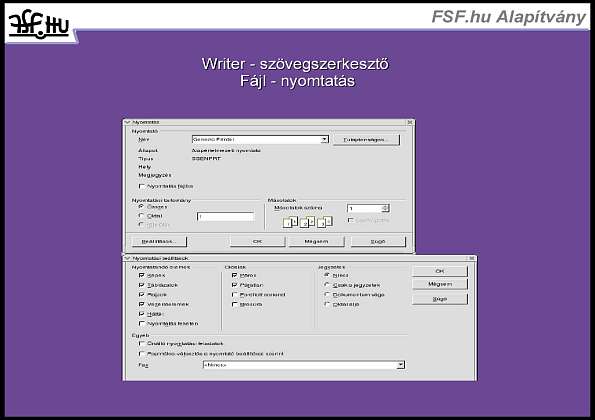Open the printer Név dropdown list
Viewport: 595px width, 420px height.
[x=324, y=140]
